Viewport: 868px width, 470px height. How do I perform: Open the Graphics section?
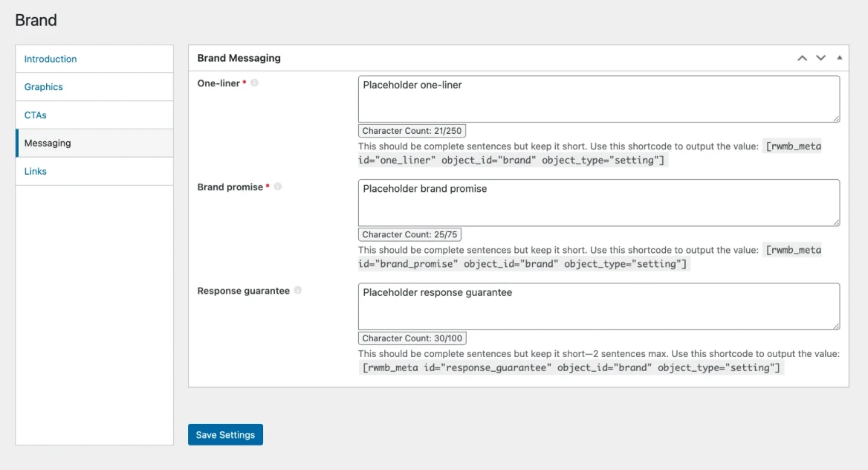pyautogui.click(x=43, y=87)
